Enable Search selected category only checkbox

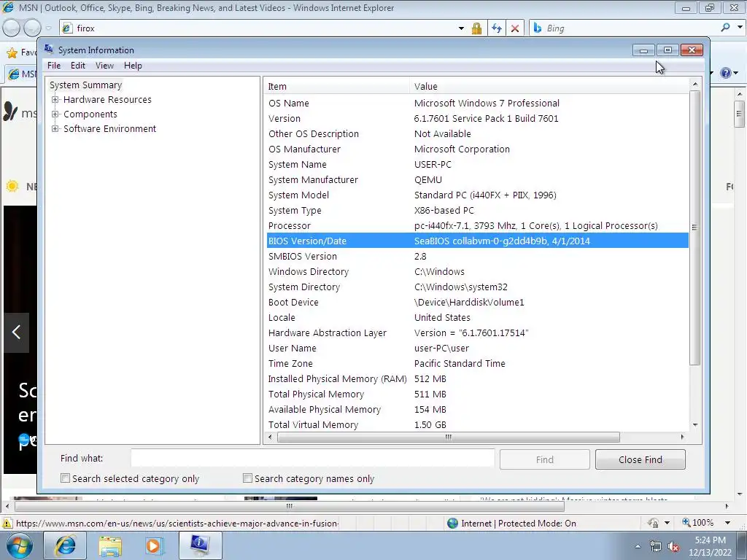65,478
